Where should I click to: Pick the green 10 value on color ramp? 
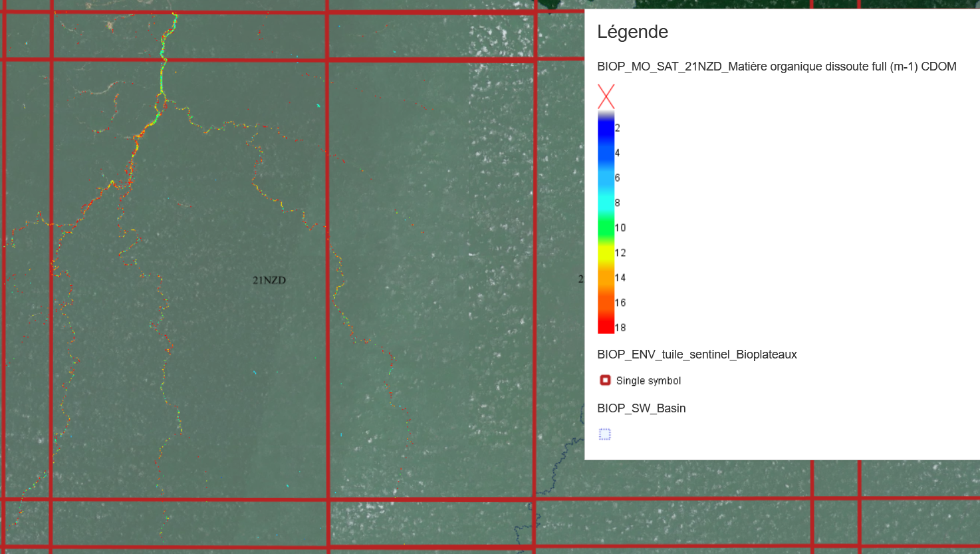click(x=606, y=227)
